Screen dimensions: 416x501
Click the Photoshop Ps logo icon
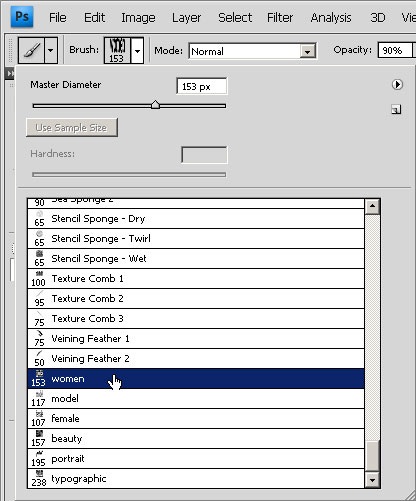click(x=22, y=16)
